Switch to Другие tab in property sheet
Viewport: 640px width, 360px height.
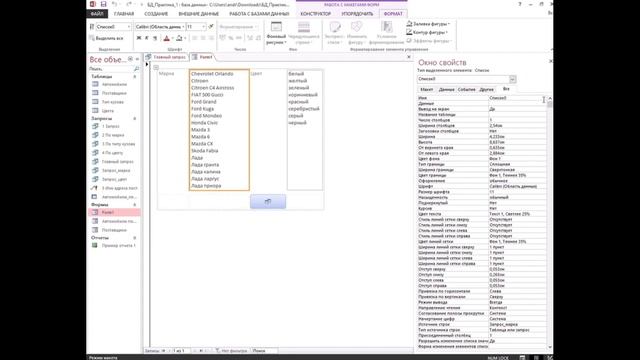pos(486,89)
